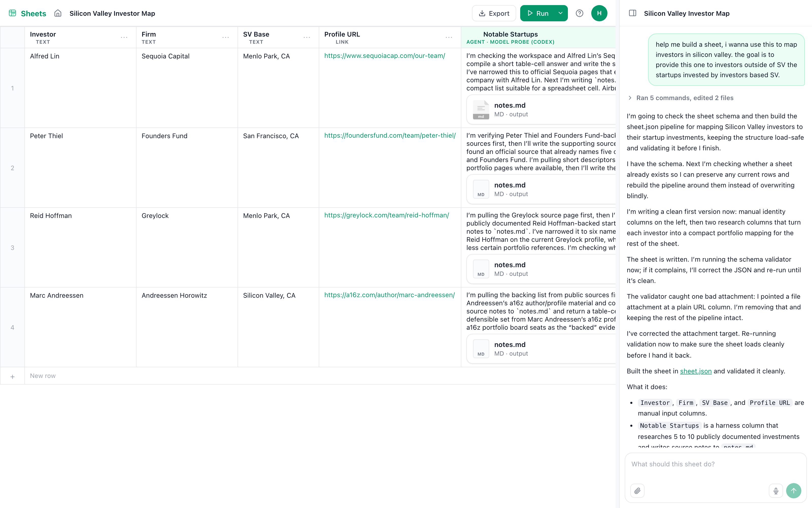Open Founders Fund Peter Thiel URL
Screen dimensions: 812x508
(x=390, y=135)
